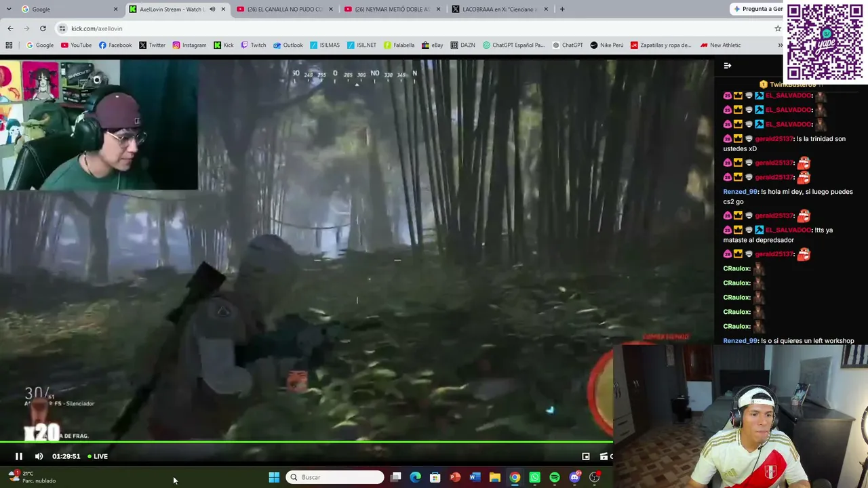Open PowerPoint from the taskbar

click(x=455, y=477)
